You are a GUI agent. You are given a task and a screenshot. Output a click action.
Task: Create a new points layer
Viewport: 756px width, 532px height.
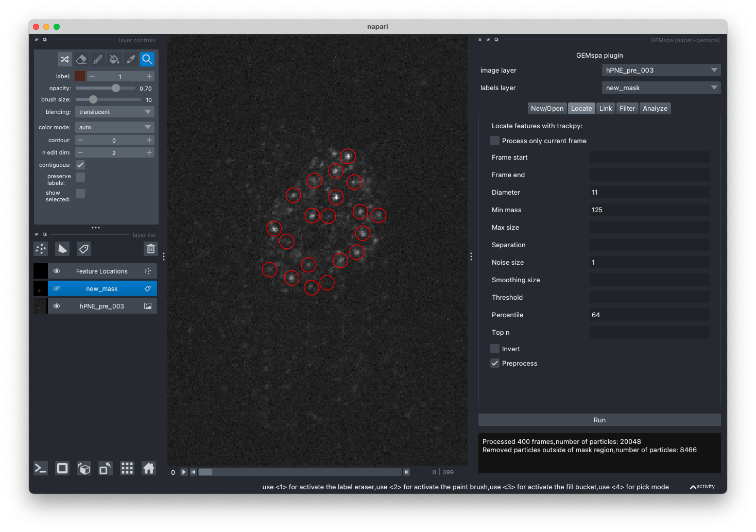(x=41, y=249)
